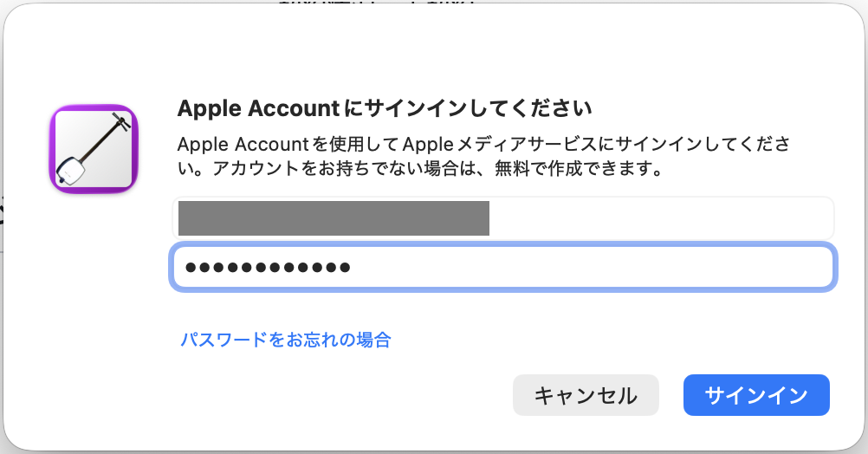Image resolution: width=868 pixels, height=454 pixels.
Task: Click the gray redacted block in the email field
Action: (x=334, y=218)
